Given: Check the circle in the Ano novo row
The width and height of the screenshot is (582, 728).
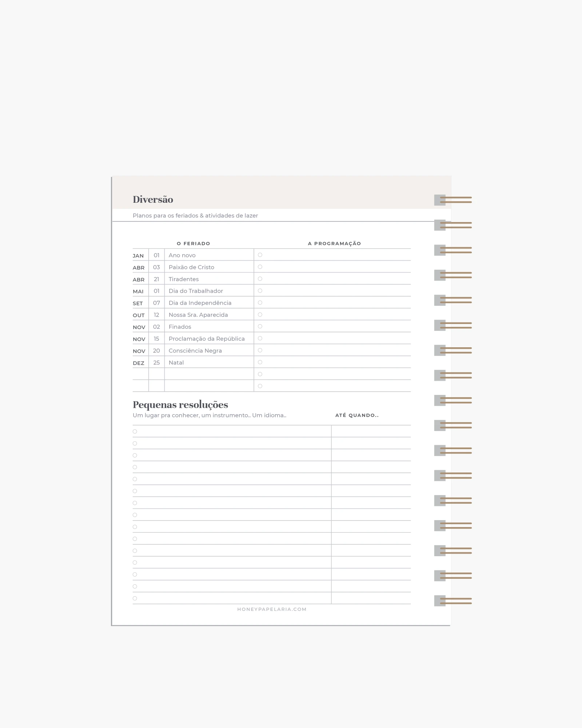Looking at the screenshot, I should pyautogui.click(x=260, y=255).
